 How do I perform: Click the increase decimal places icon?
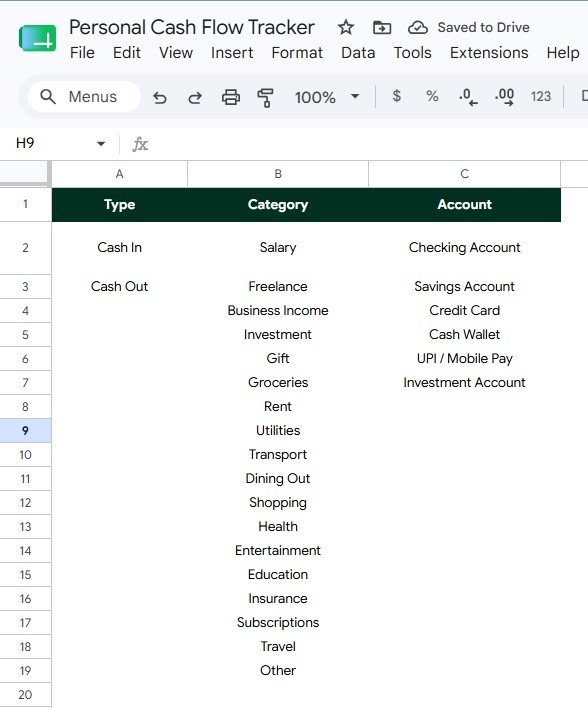point(504,97)
